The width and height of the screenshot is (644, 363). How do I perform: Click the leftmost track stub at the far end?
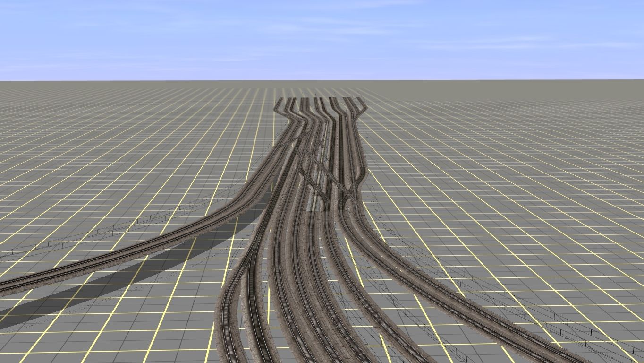point(280,102)
